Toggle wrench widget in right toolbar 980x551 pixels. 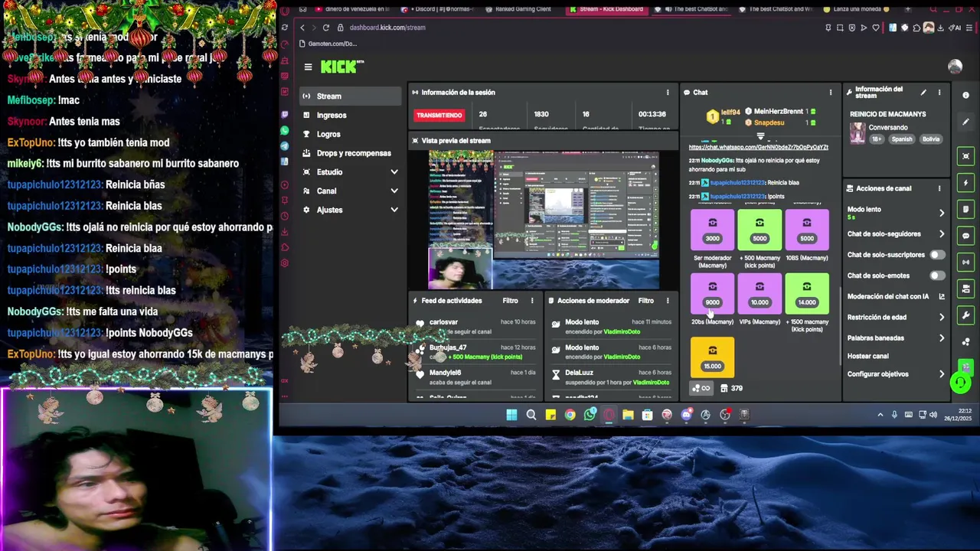pyautogui.click(x=965, y=315)
